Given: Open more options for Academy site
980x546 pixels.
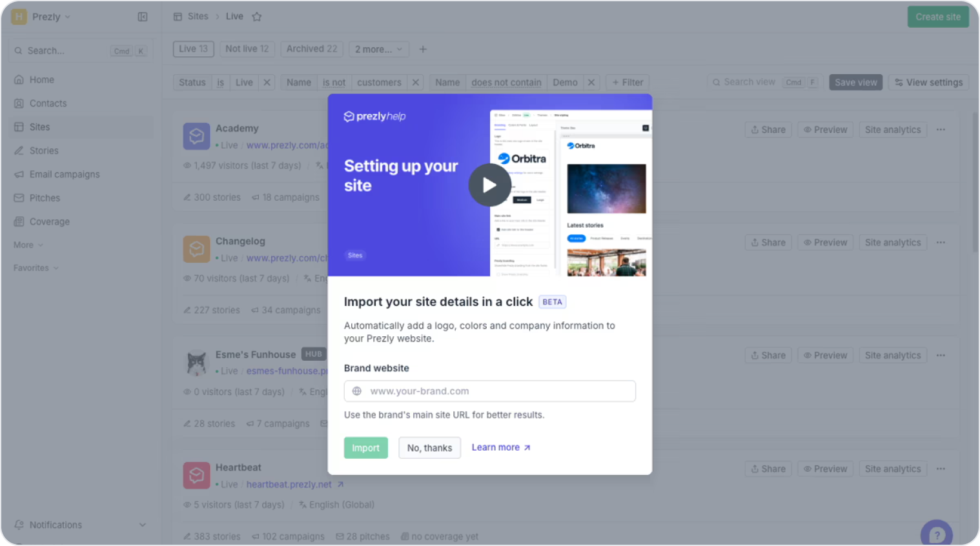Looking at the screenshot, I should 941,130.
